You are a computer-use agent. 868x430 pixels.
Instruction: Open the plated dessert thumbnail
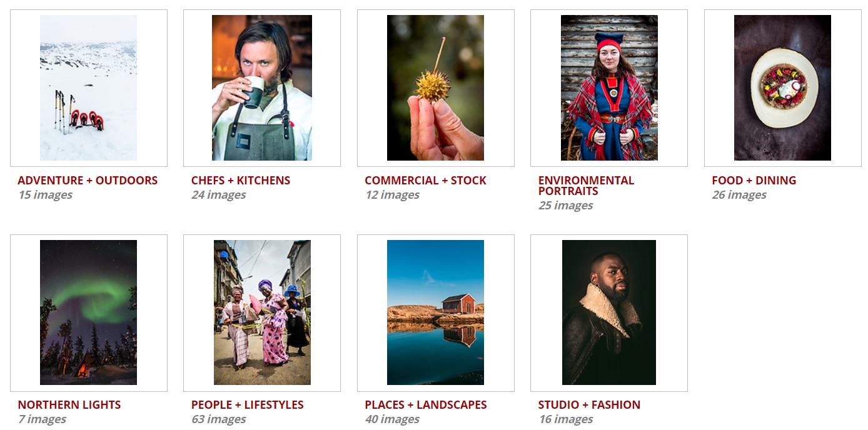pyautogui.click(x=782, y=87)
